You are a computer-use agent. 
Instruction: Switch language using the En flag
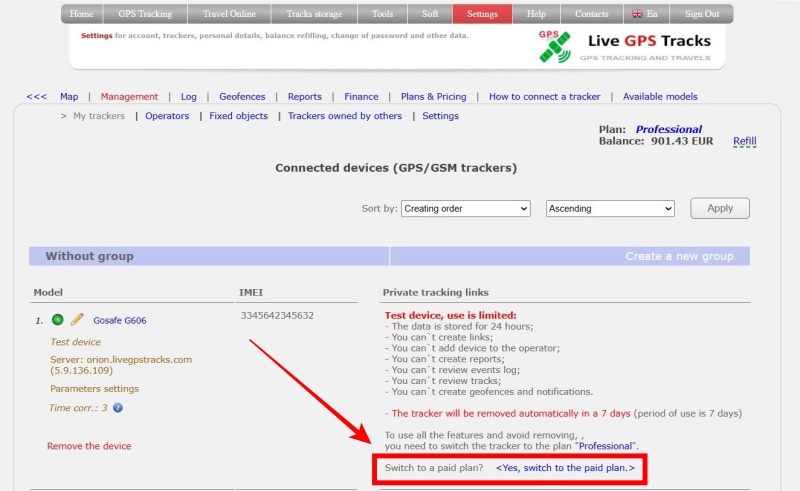pos(644,14)
